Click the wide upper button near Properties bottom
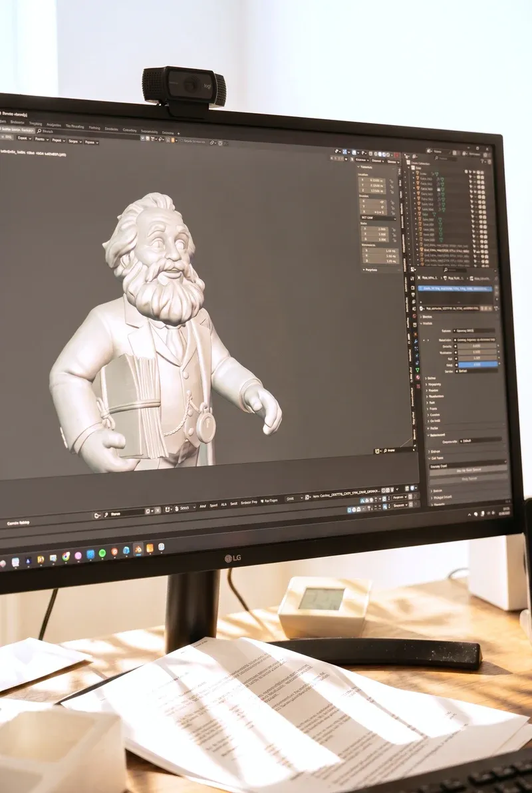The width and height of the screenshot is (532, 793). 468,470
